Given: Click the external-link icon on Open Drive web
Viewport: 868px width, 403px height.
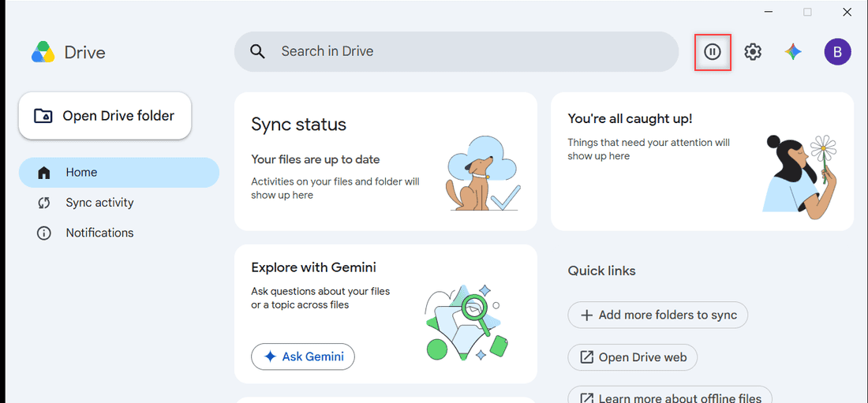Looking at the screenshot, I should [x=586, y=357].
